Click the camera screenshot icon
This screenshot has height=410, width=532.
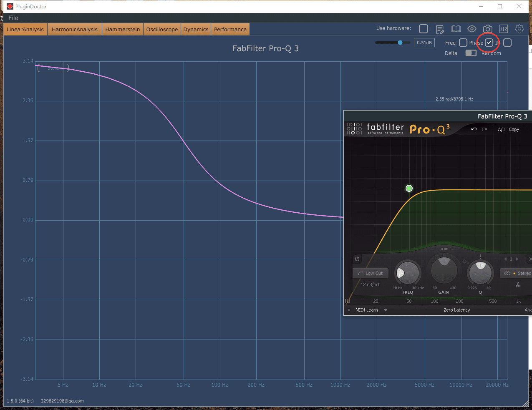tap(487, 29)
